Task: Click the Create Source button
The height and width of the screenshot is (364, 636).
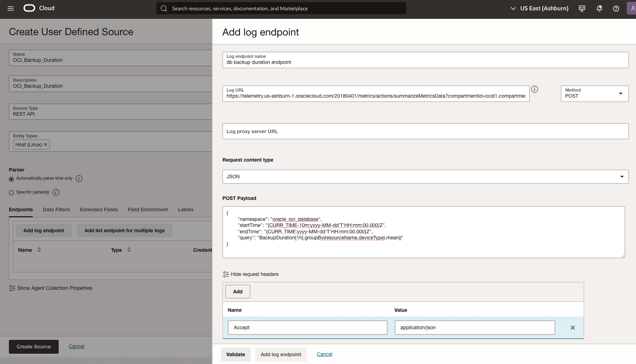Action: 33,346
